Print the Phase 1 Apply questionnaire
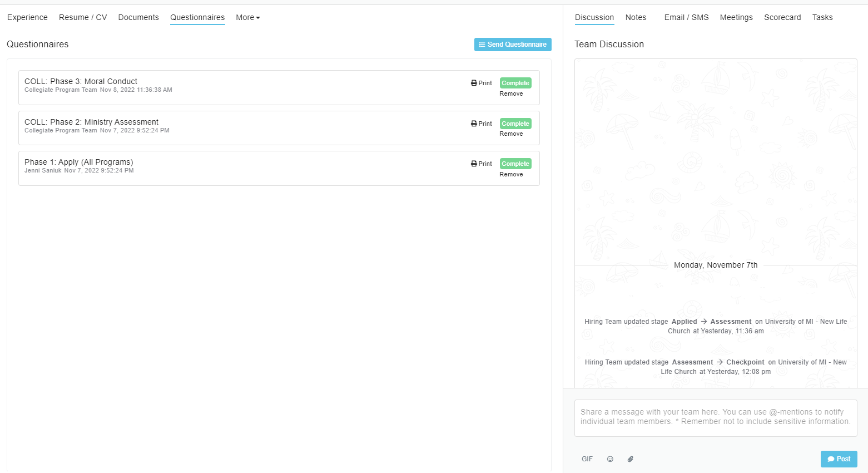 coord(482,164)
